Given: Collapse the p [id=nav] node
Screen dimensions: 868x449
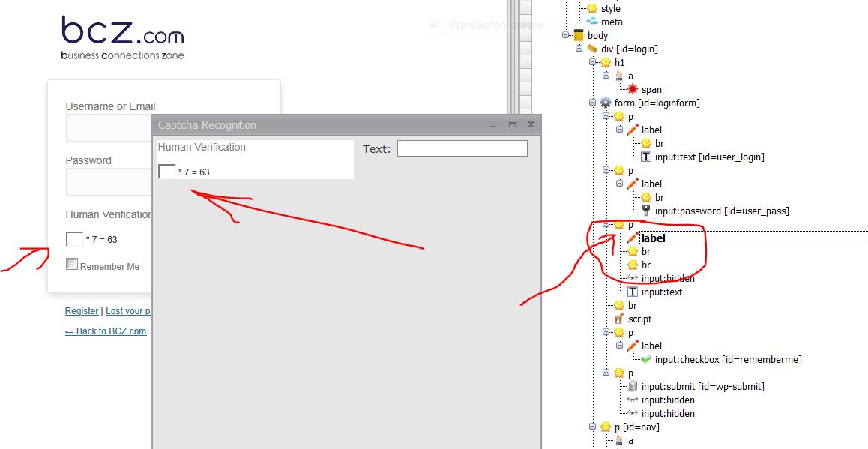Looking at the screenshot, I should 592,427.
